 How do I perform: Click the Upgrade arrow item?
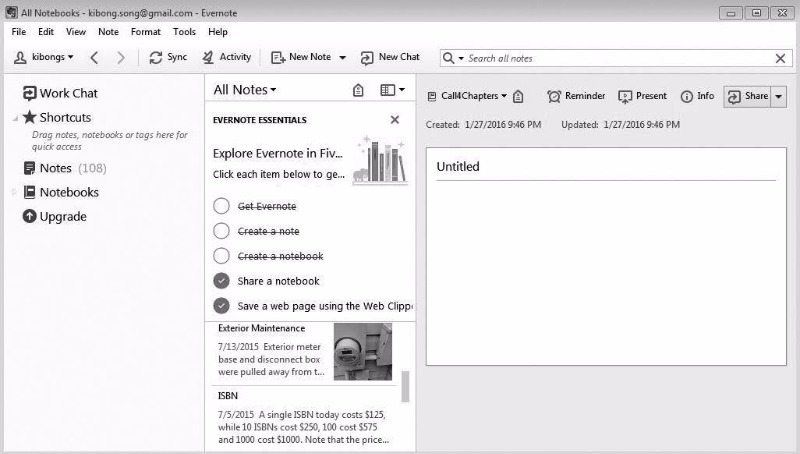pos(55,216)
